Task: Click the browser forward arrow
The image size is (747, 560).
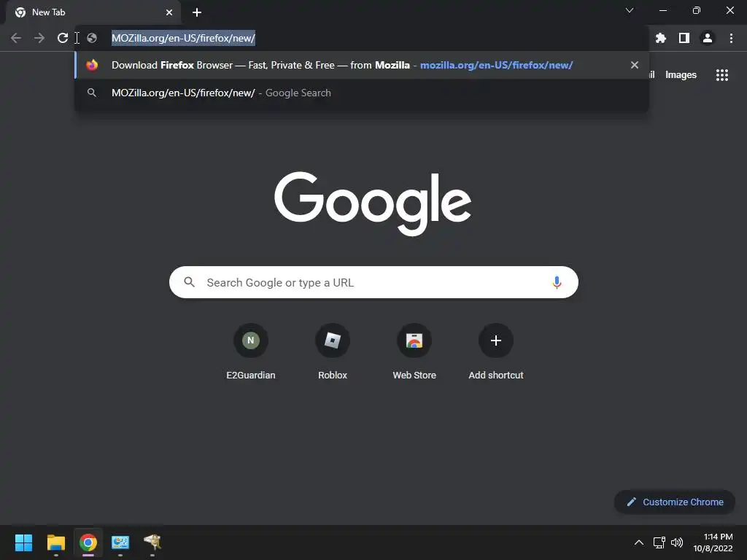Action: point(39,38)
